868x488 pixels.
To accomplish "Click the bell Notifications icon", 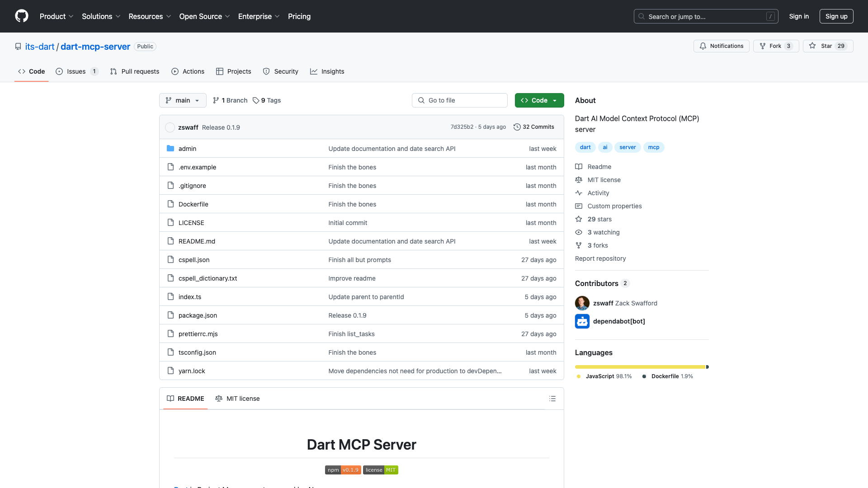I will coord(703,46).
